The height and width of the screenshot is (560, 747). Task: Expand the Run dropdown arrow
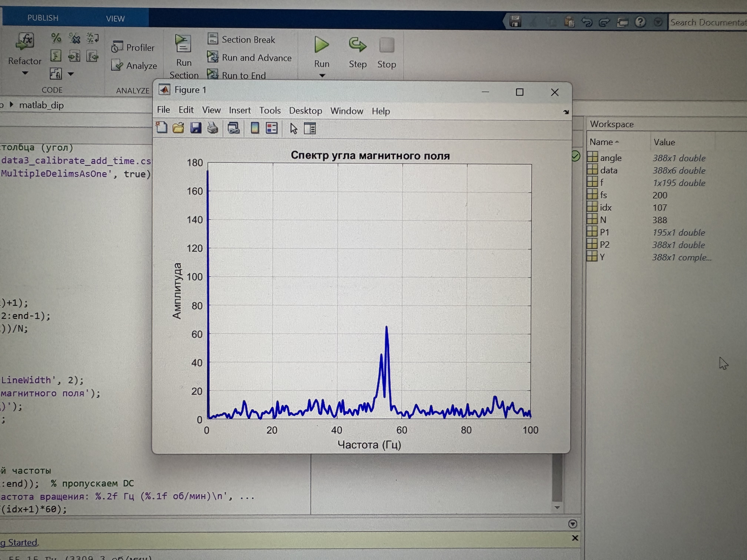(322, 76)
